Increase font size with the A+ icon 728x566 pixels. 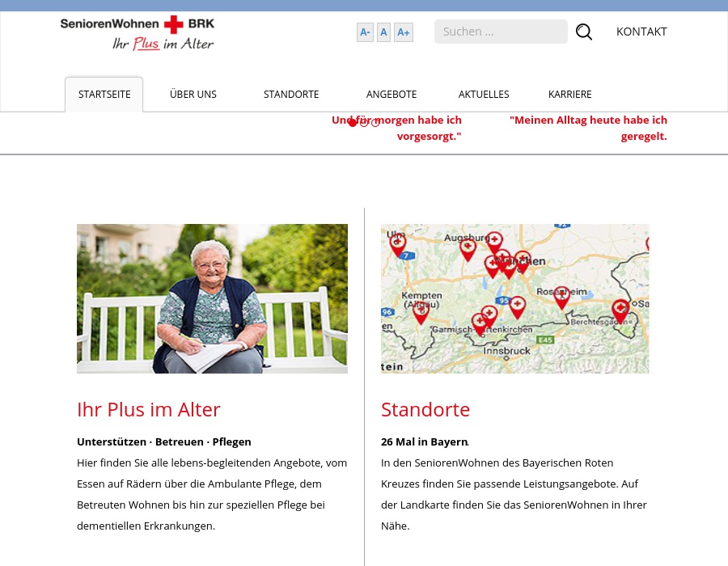(x=403, y=32)
